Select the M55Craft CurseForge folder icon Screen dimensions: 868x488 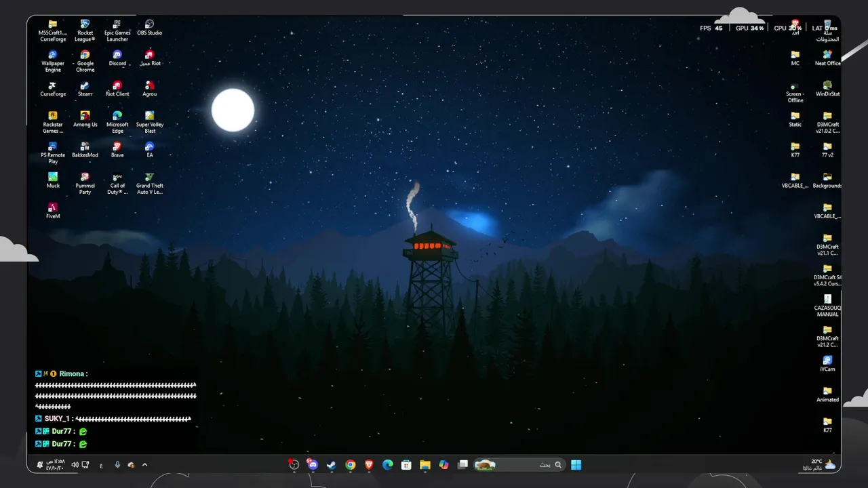[53, 30]
